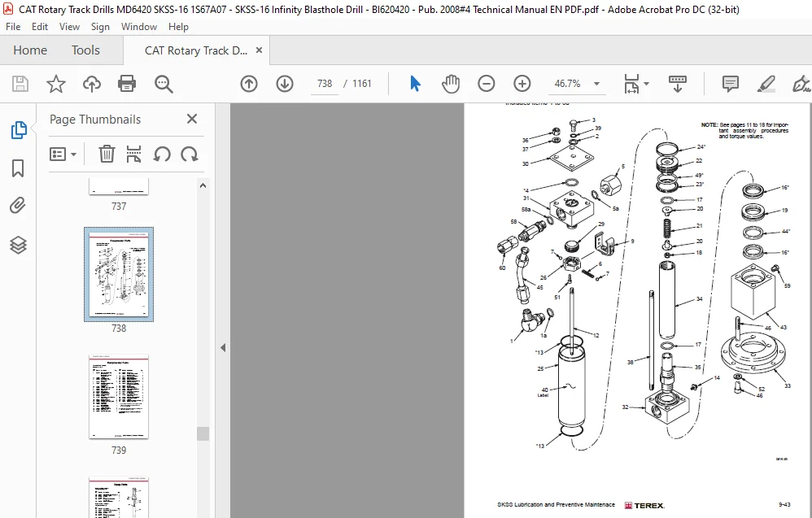Open Page Thumbnails sidebar panel icon

[19, 130]
